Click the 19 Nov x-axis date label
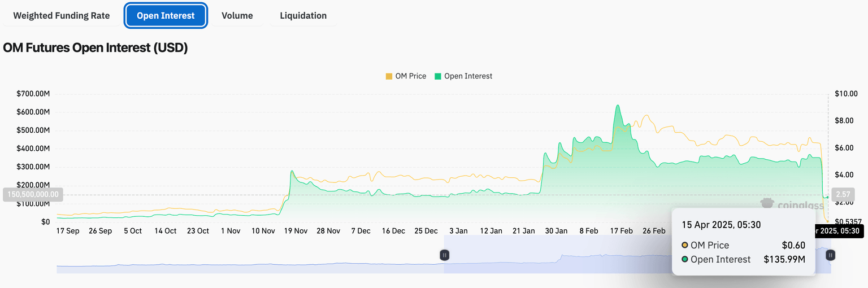The width and height of the screenshot is (868, 288). pyautogui.click(x=296, y=231)
